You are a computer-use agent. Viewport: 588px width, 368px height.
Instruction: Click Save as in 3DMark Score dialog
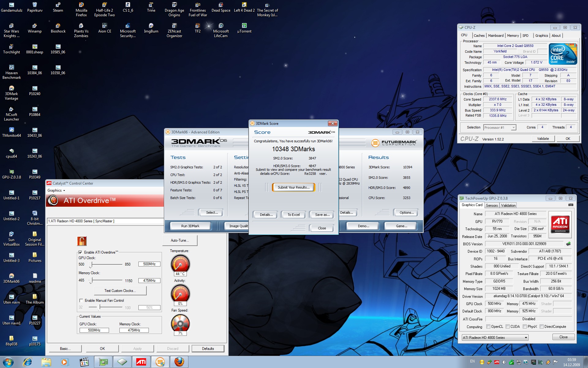(x=322, y=215)
